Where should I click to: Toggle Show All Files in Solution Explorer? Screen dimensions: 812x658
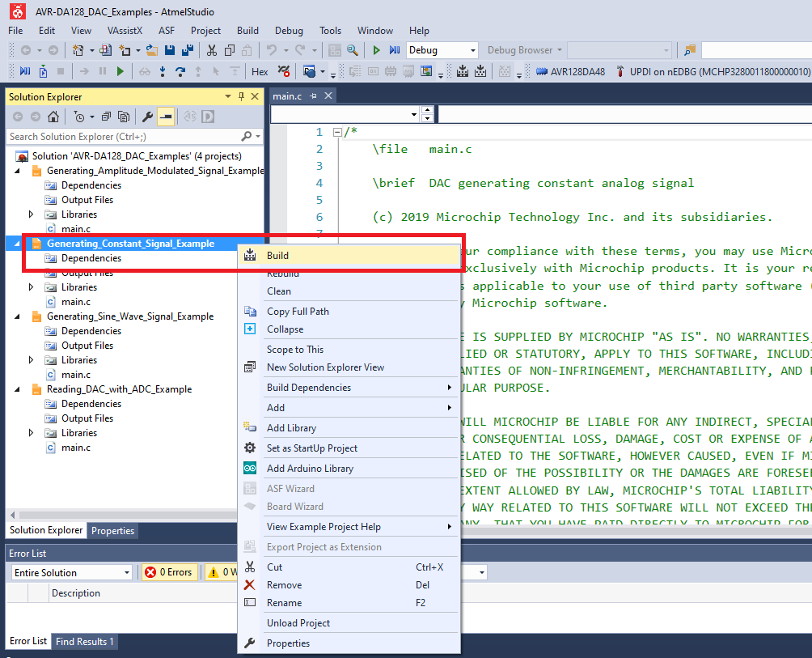(124, 117)
